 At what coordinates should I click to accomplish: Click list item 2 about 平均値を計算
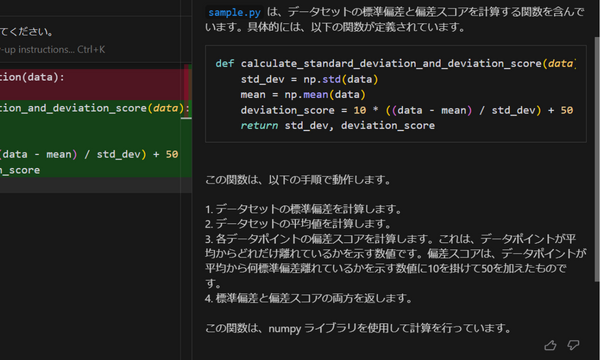pos(298,224)
